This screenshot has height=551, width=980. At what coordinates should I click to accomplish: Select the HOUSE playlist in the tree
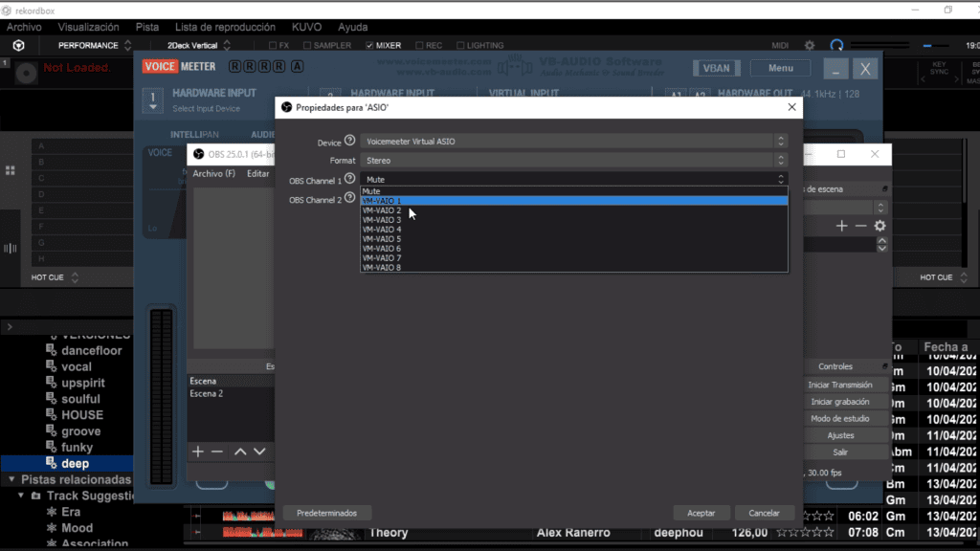click(82, 415)
